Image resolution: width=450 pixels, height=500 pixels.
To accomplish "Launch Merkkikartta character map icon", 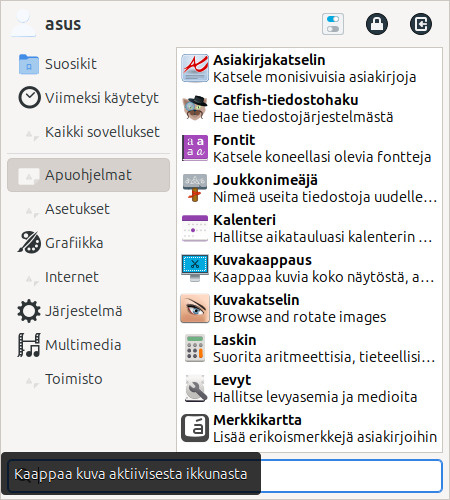I will [x=195, y=428].
